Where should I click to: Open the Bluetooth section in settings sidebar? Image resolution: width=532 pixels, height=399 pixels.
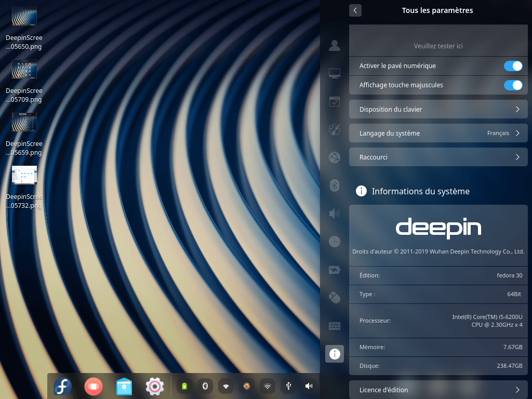click(x=335, y=185)
